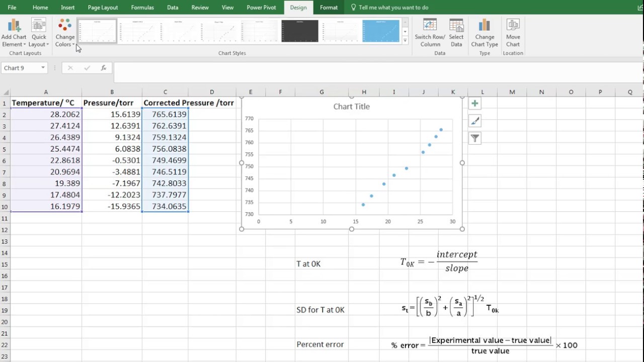The width and height of the screenshot is (644, 362).
Task: Click the Move Chart button
Action: tap(513, 33)
